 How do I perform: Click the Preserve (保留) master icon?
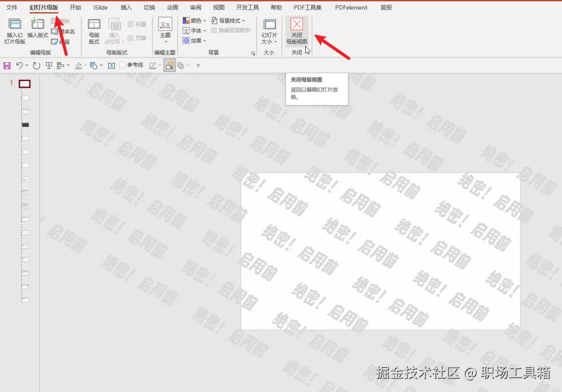pos(55,42)
